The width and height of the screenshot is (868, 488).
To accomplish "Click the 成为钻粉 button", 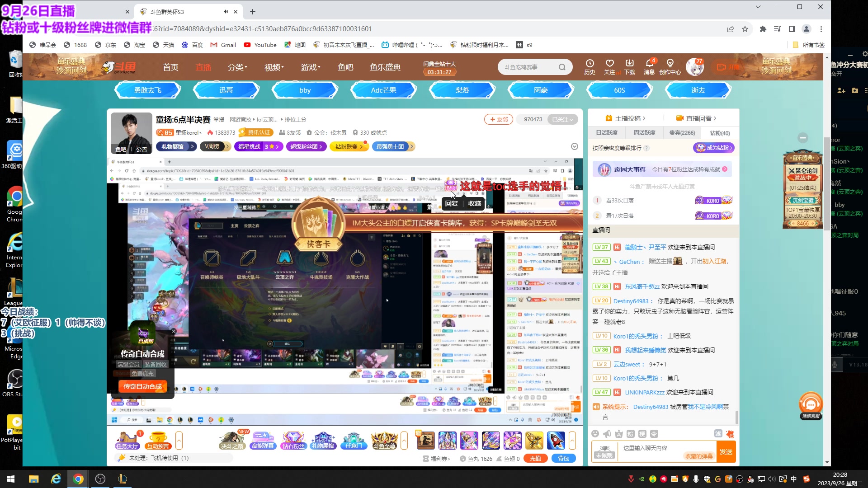I will tap(713, 147).
